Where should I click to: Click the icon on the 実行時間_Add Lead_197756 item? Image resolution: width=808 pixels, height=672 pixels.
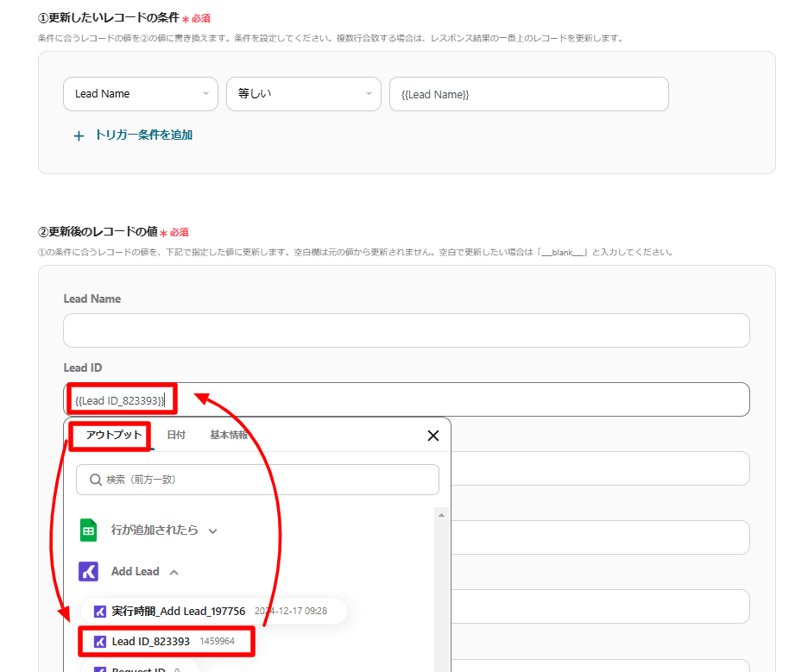pos(100,612)
